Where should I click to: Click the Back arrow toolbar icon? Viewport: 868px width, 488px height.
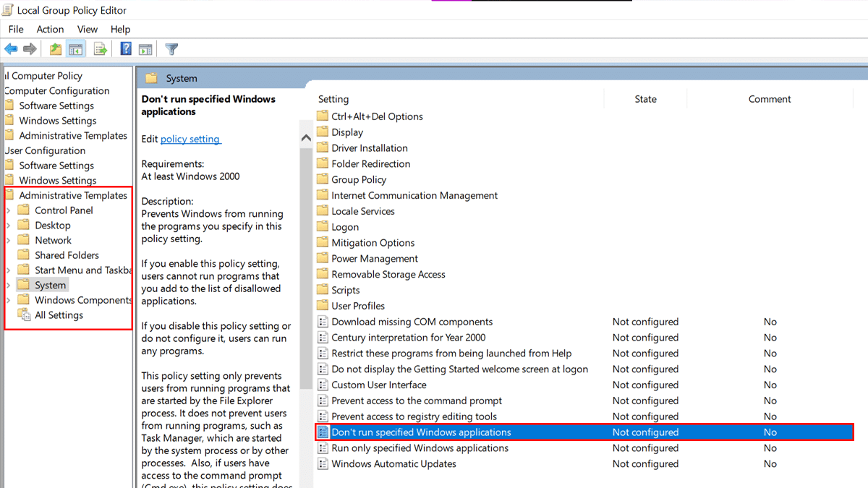point(11,49)
